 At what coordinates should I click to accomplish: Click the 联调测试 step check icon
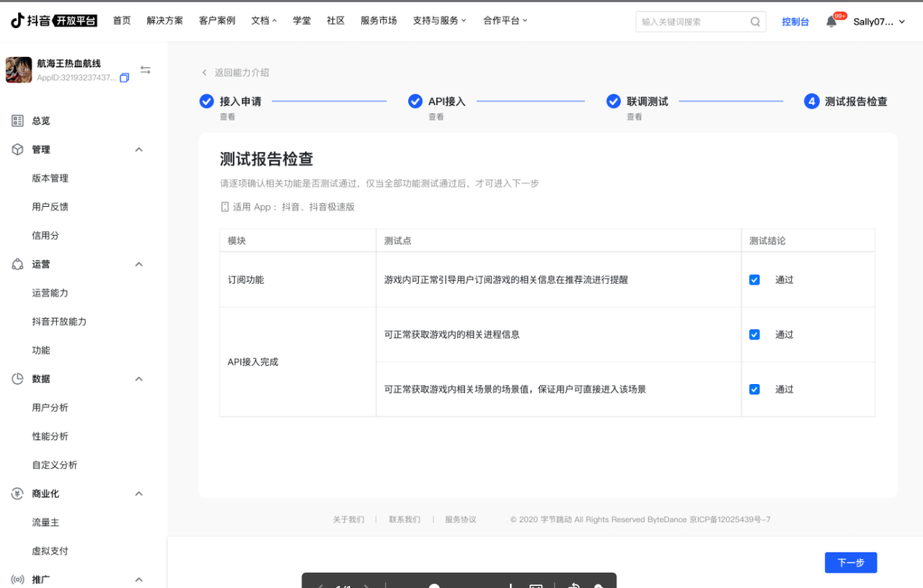(x=613, y=101)
